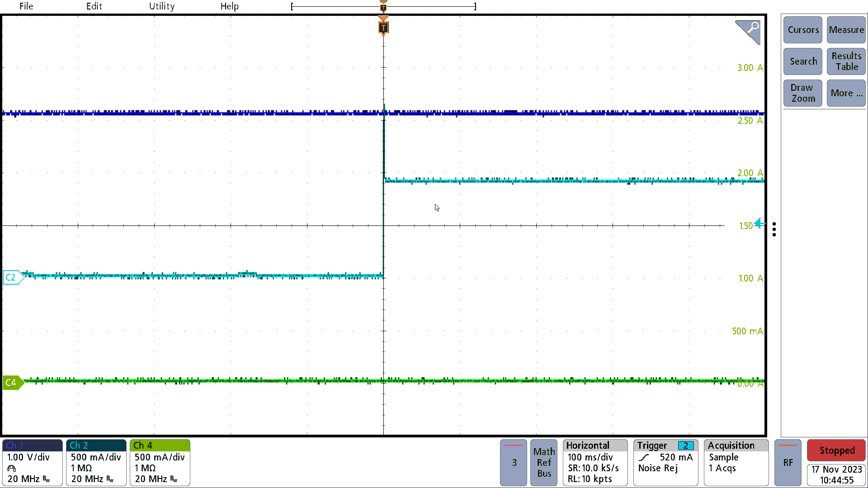The image size is (868, 488).
Task: Click the 1.00 A scale label
Action: click(x=751, y=278)
